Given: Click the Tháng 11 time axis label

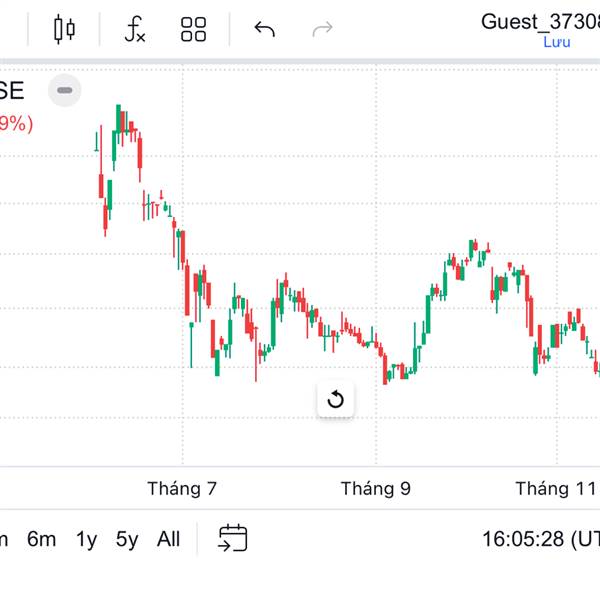Looking at the screenshot, I should click(555, 489).
